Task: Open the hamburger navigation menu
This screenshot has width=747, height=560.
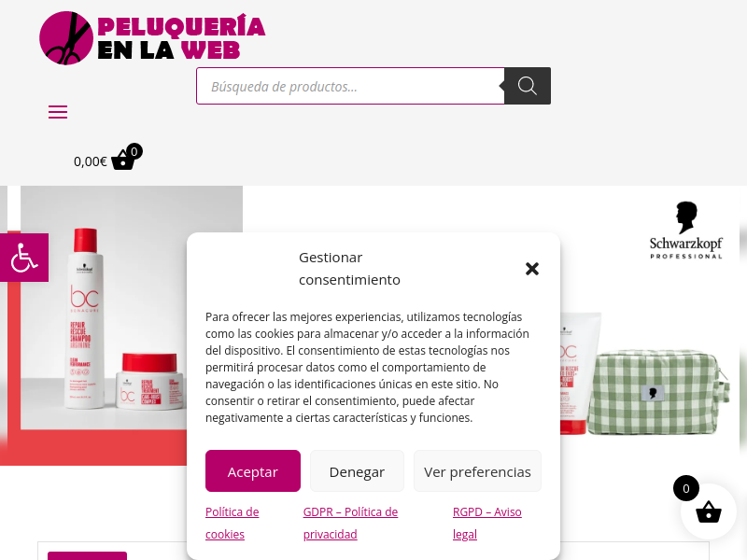Action: (58, 112)
